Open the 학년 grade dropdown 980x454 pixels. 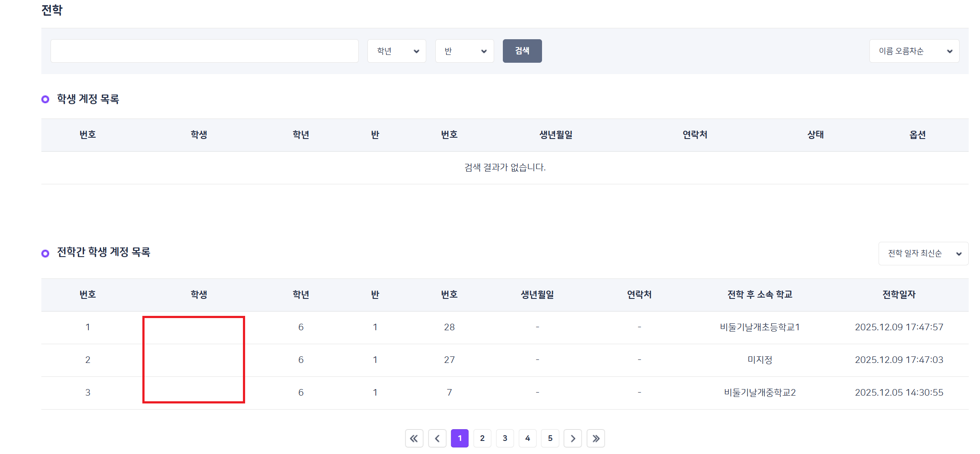397,51
